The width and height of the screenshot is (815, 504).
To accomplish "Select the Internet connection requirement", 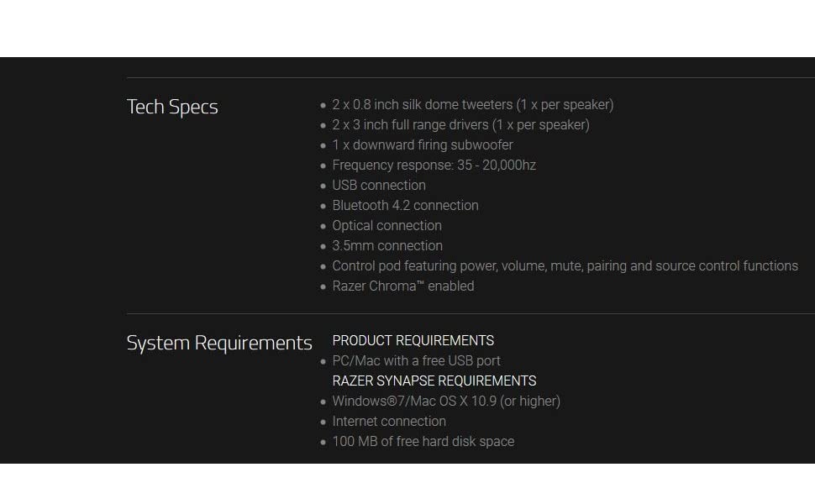I will coord(389,422).
